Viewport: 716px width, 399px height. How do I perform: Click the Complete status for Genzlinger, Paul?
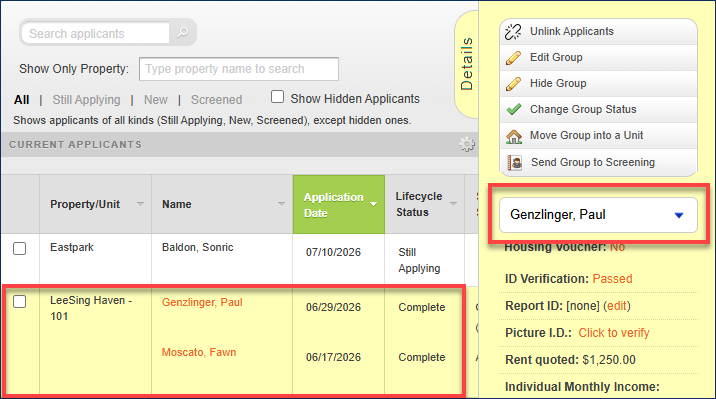pyautogui.click(x=421, y=307)
